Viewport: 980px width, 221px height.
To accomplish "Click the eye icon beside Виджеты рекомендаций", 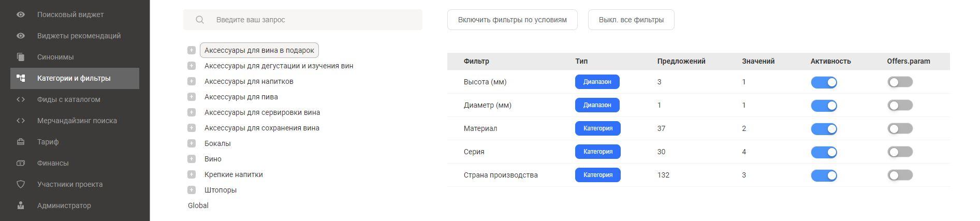I will [x=21, y=36].
